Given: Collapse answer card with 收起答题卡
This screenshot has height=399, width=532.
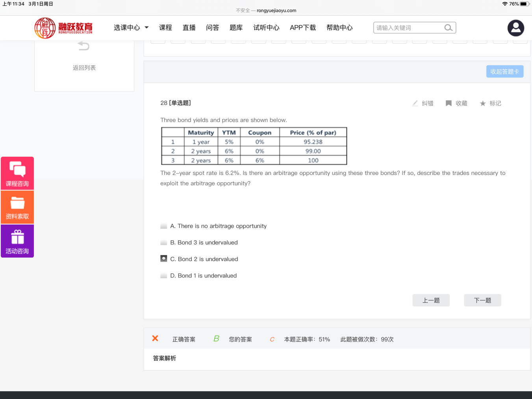Looking at the screenshot, I should pos(504,71).
